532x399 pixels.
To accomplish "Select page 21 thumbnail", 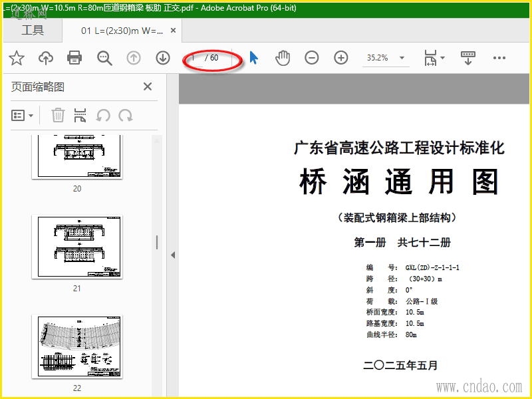I will (x=77, y=247).
